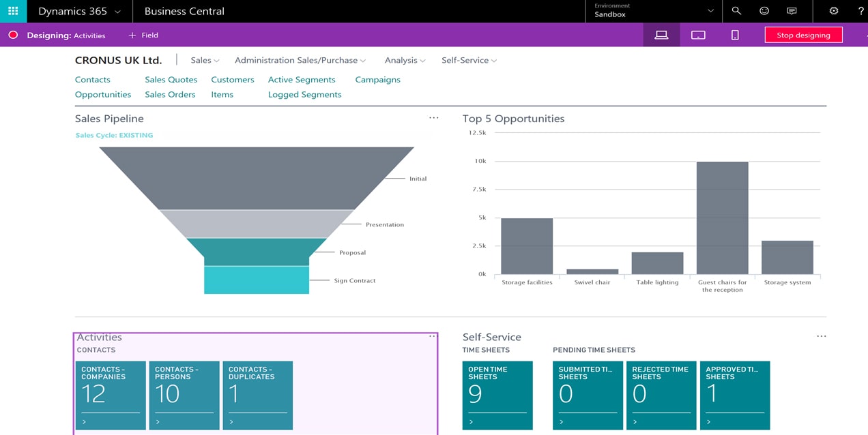
Task: Open the Campaigns link
Action: [377, 79]
